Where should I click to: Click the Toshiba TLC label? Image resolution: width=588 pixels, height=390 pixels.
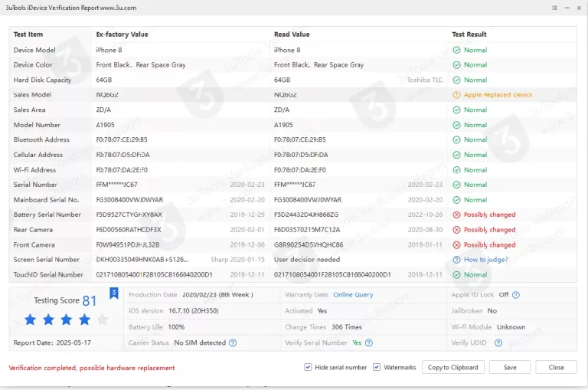coord(424,80)
